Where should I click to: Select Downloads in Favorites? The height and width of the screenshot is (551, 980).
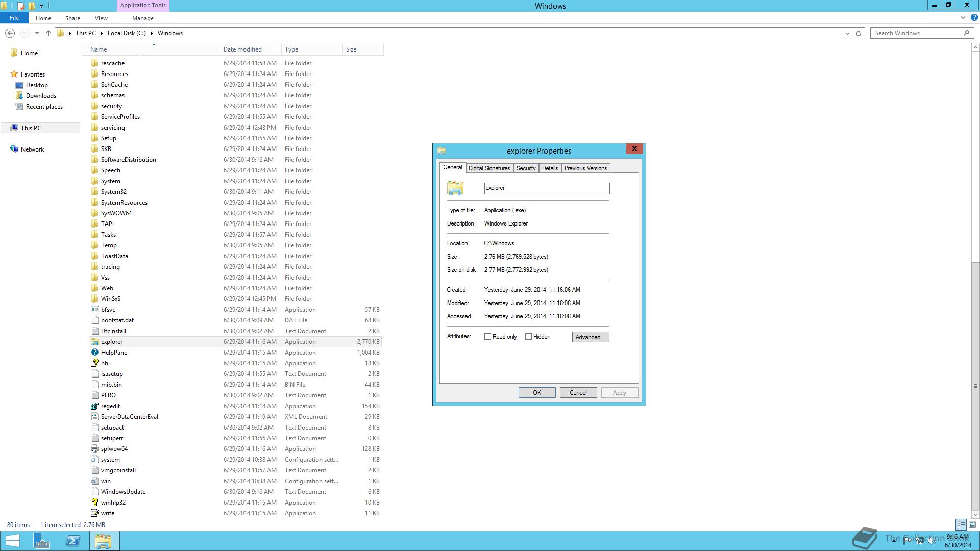click(x=41, y=96)
